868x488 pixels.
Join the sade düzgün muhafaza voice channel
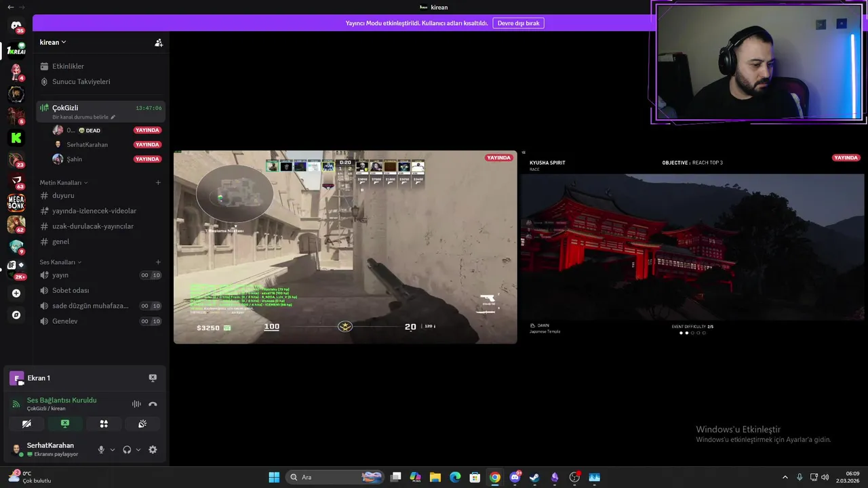point(100,306)
